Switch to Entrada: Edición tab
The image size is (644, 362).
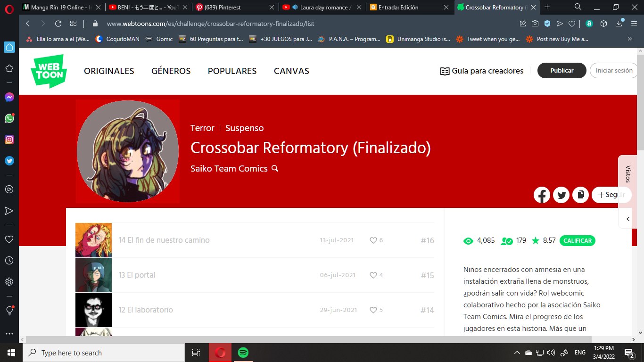click(410, 7)
